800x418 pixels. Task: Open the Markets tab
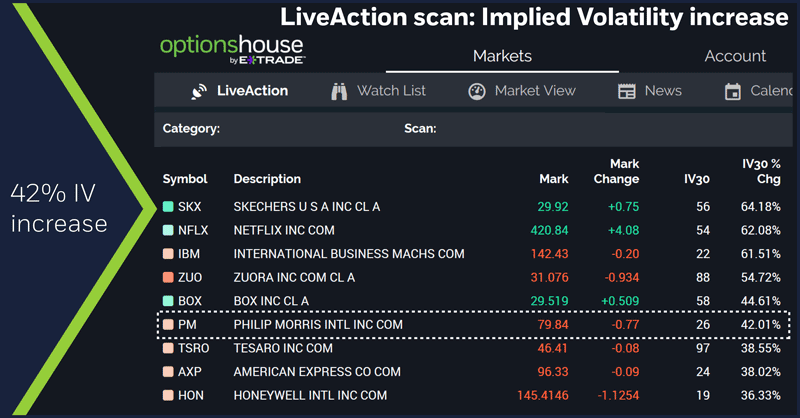click(502, 56)
